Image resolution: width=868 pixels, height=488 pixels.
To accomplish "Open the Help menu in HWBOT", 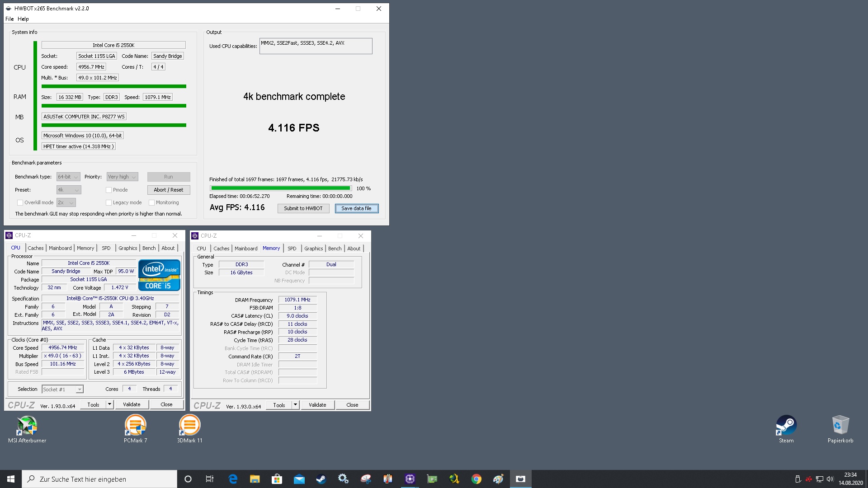I will pos(23,19).
